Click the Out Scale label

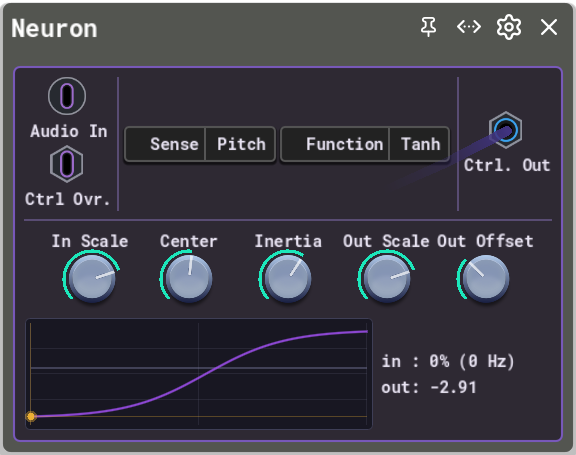386,241
